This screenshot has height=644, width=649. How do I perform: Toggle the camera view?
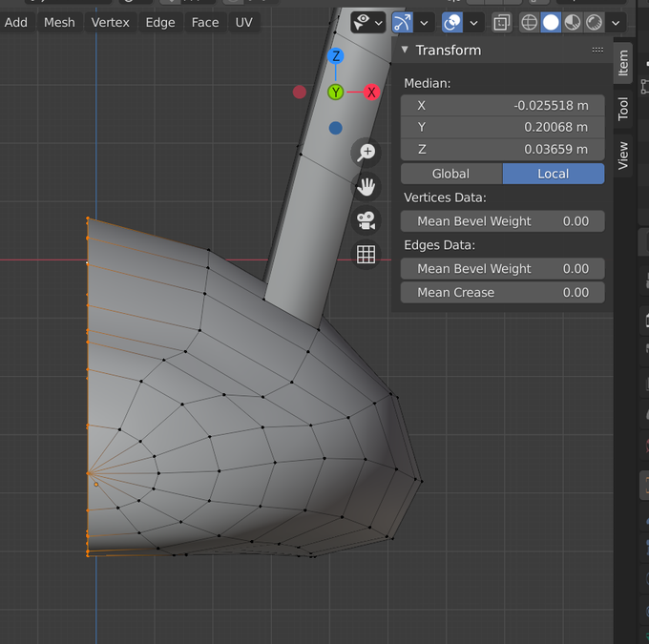pos(366,220)
